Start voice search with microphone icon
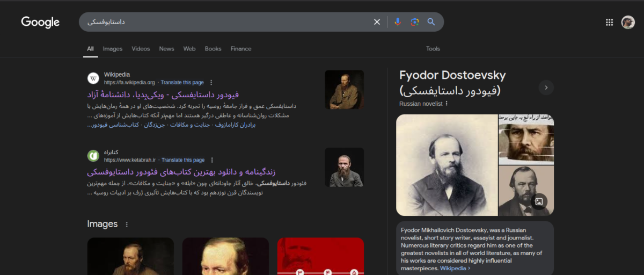Image resolution: width=644 pixels, height=275 pixels. click(x=398, y=22)
